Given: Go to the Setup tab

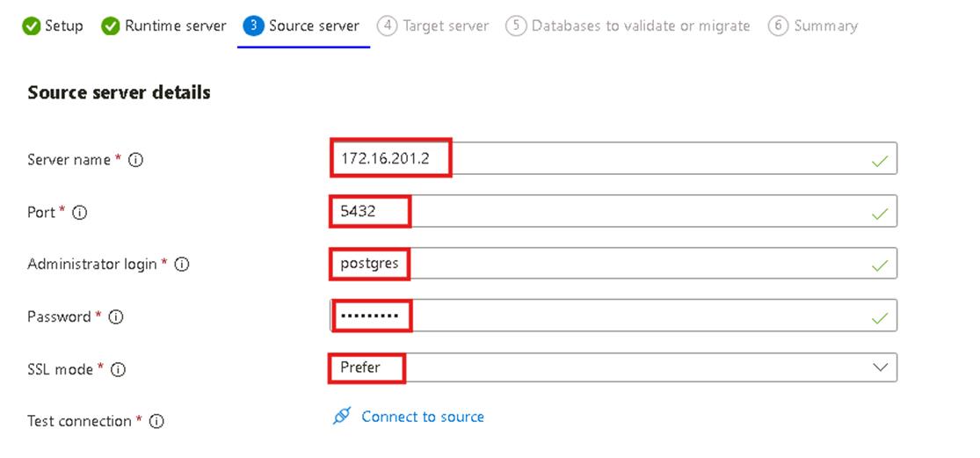Looking at the screenshot, I should 63,26.
